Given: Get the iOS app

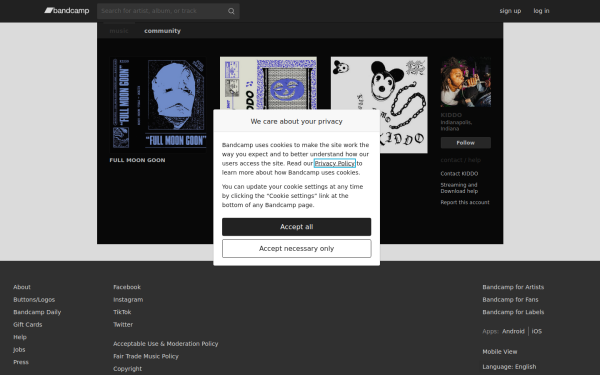Looking at the screenshot, I should tap(536, 331).
